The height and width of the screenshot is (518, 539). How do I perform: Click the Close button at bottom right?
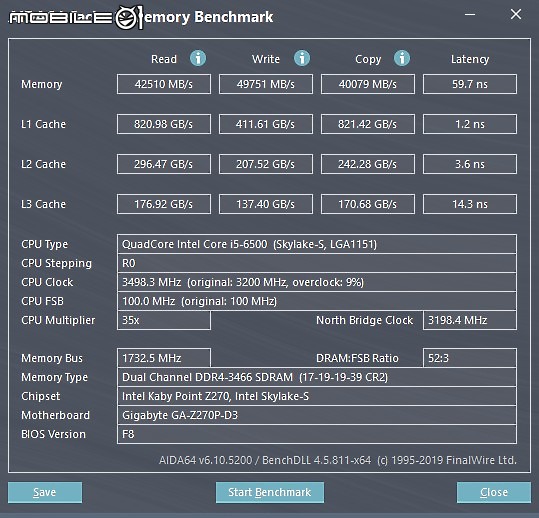point(494,492)
